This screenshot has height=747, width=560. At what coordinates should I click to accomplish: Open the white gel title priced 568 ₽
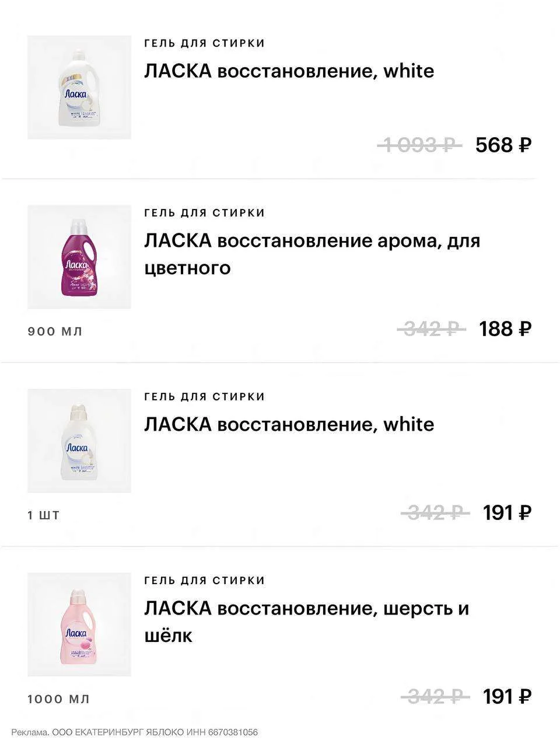(x=289, y=71)
